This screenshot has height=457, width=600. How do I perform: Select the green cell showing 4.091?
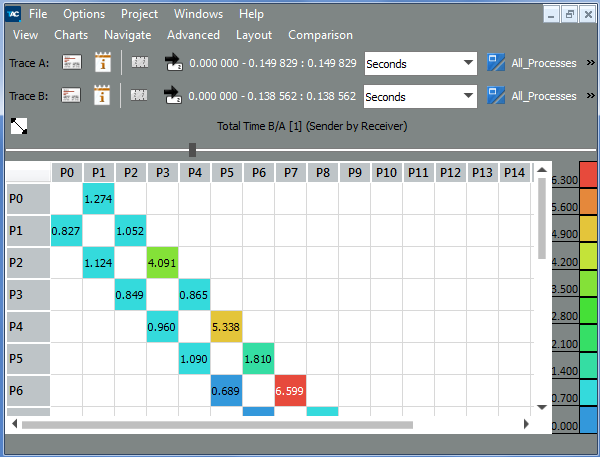pyautogui.click(x=162, y=263)
